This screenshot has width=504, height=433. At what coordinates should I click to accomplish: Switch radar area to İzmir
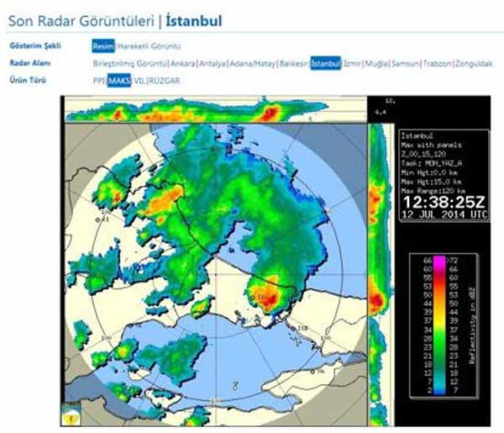(x=353, y=64)
